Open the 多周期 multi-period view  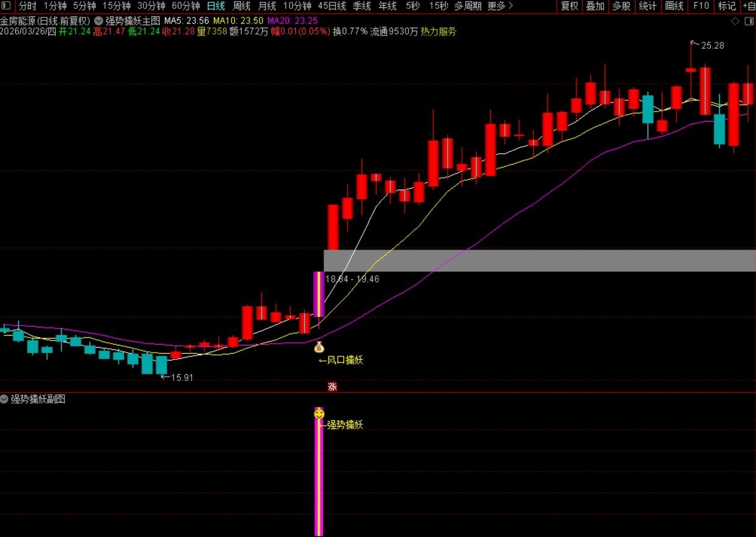click(x=468, y=6)
